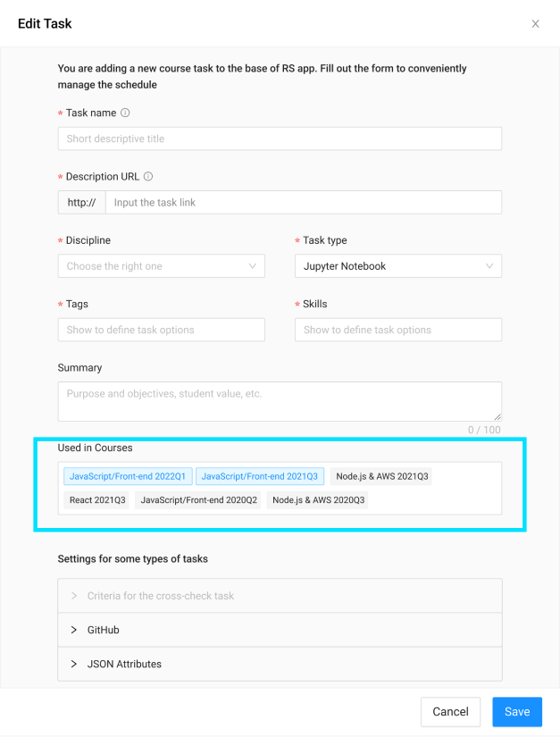Focus the Task name input field
Screen dimensions: 560x737
280,138
